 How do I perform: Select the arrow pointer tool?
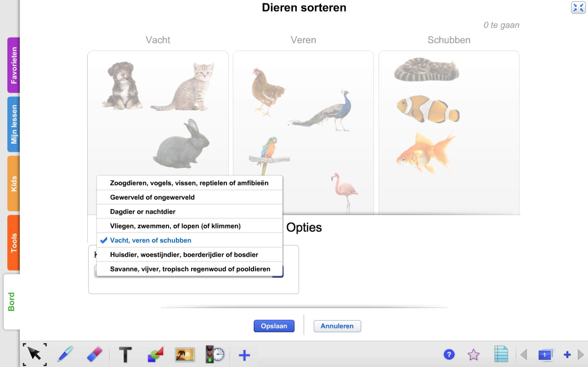34,354
